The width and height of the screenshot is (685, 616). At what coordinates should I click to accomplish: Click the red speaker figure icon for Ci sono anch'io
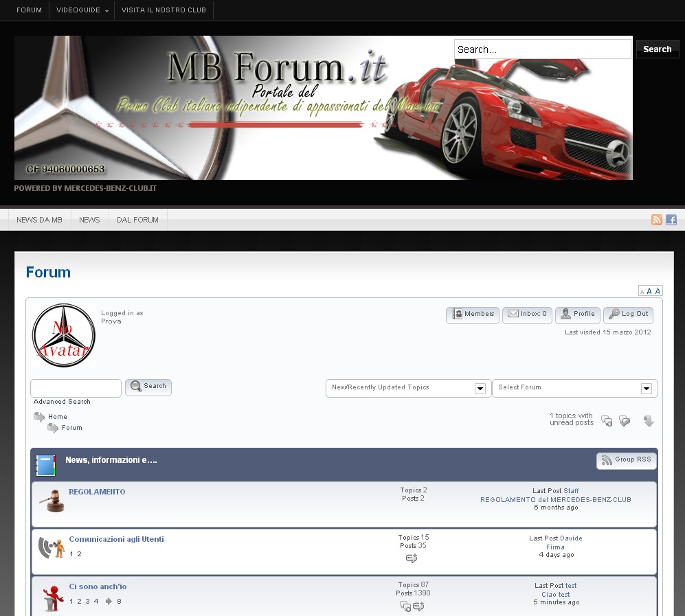(53, 598)
